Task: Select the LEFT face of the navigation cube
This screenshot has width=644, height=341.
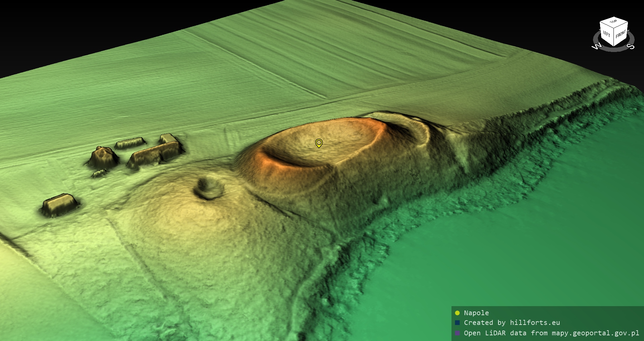Action: click(x=606, y=34)
